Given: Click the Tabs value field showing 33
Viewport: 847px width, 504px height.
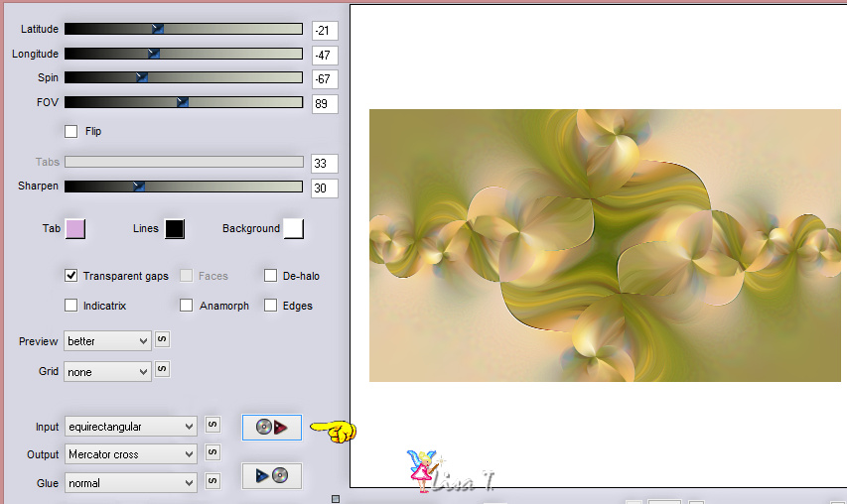Looking at the screenshot, I should click(325, 164).
